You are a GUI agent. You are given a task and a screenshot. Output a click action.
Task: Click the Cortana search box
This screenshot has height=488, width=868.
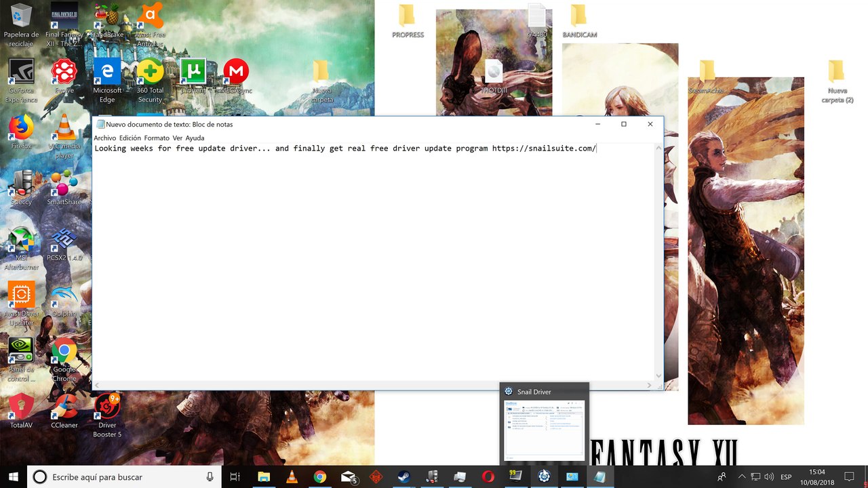click(x=124, y=476)
